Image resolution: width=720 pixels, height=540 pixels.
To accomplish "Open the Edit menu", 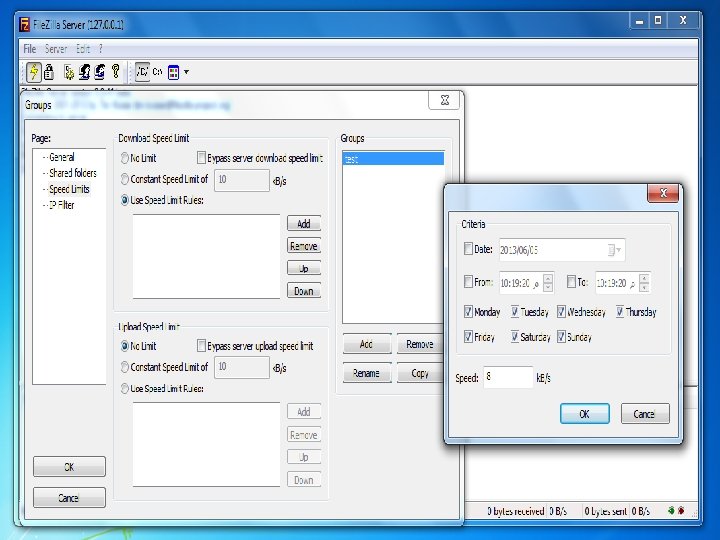I will pyautogui.click(x=83, y=49).
